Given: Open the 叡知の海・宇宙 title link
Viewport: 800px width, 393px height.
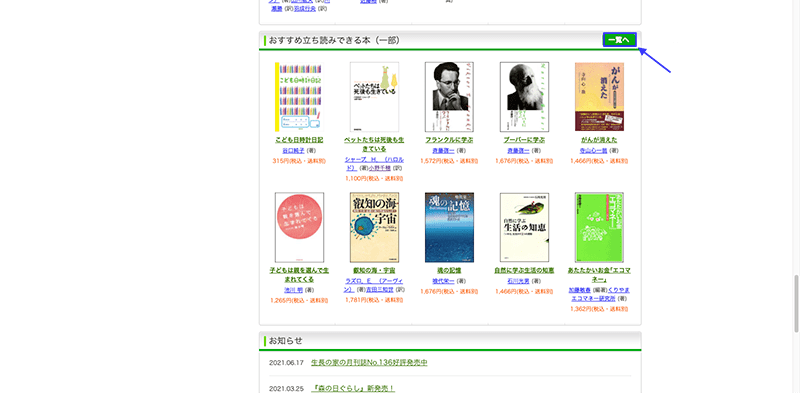Looking at the screenshot, I should [x=374, y=271].
